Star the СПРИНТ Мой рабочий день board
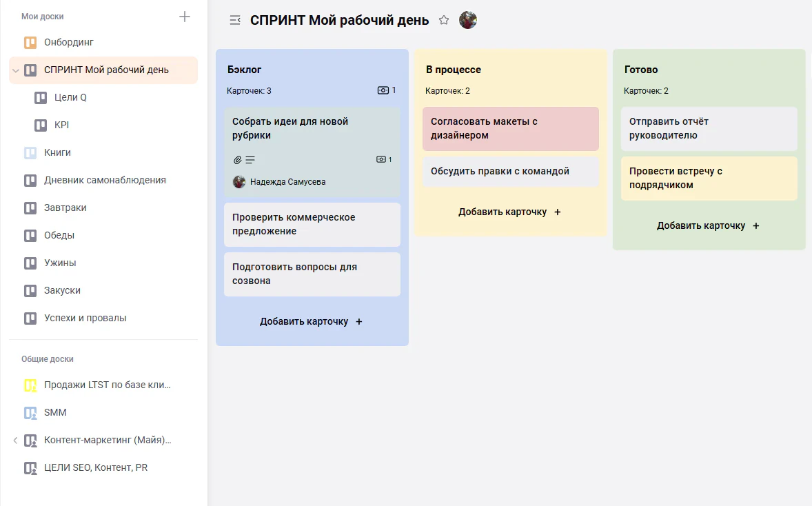Image resolution: width=812 pixels, height=506 pixels. (x=444, y=20)
